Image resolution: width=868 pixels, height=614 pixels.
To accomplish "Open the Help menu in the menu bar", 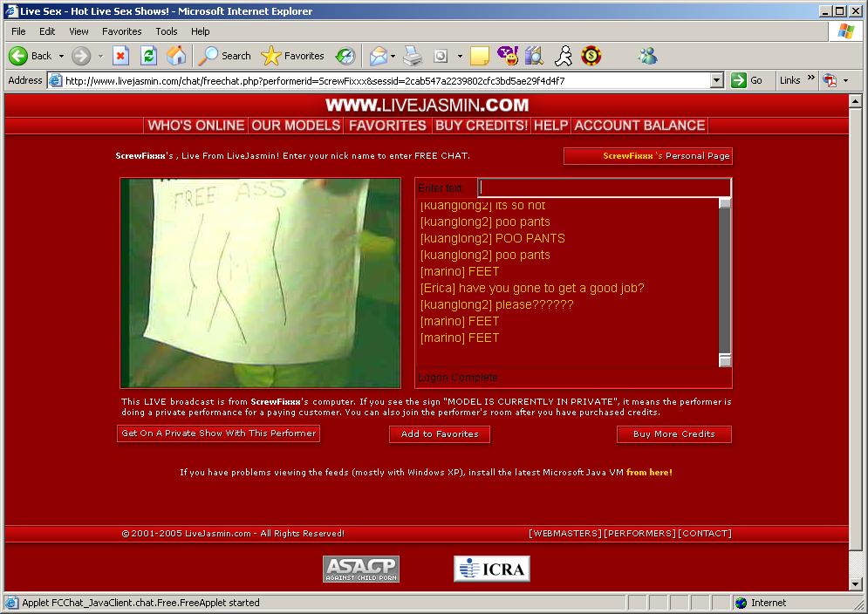I will [x=201, y=31].
